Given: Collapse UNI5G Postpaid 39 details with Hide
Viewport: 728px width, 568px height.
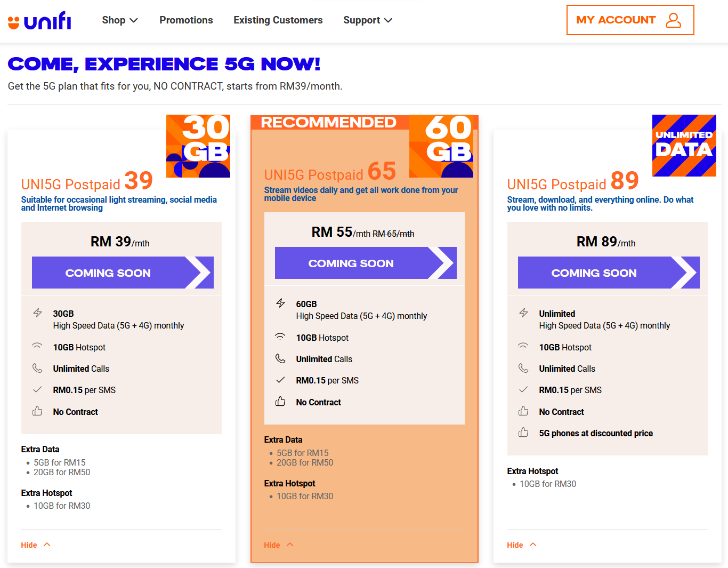Looking at the screenshot, I should pos(36,545).
